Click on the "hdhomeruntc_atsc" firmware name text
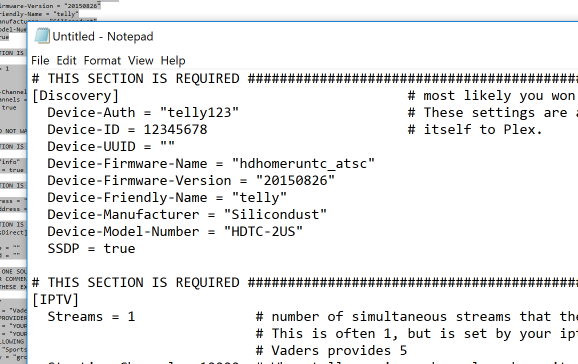This screenshot has height=364, width=578. (303, 163)
